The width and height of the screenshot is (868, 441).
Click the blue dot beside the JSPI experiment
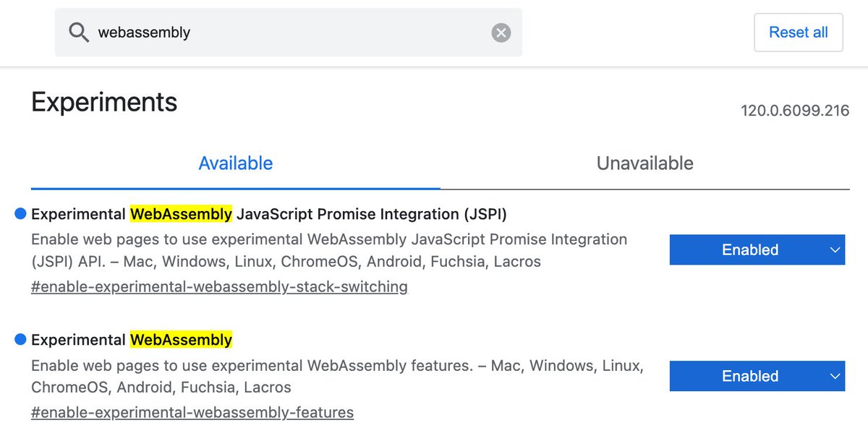(x=20, y=213)
